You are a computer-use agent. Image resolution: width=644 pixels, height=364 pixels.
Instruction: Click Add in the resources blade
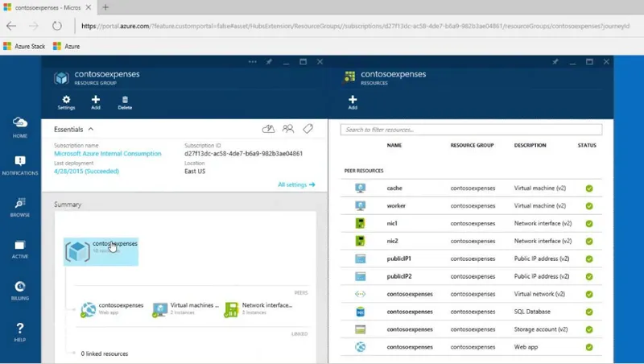pos(353,102)
